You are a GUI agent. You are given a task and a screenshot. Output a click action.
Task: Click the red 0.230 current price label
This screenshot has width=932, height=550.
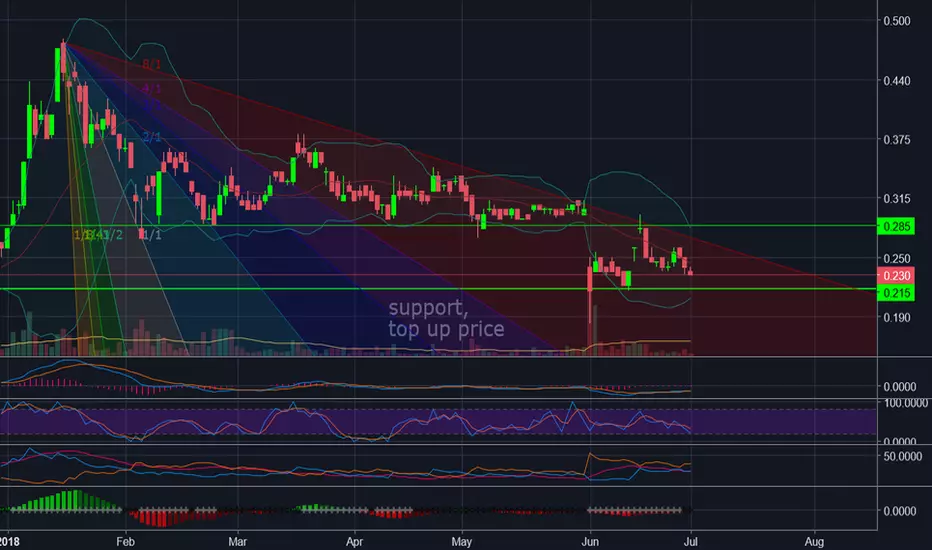pyautogui.click(x=896, y=275)
